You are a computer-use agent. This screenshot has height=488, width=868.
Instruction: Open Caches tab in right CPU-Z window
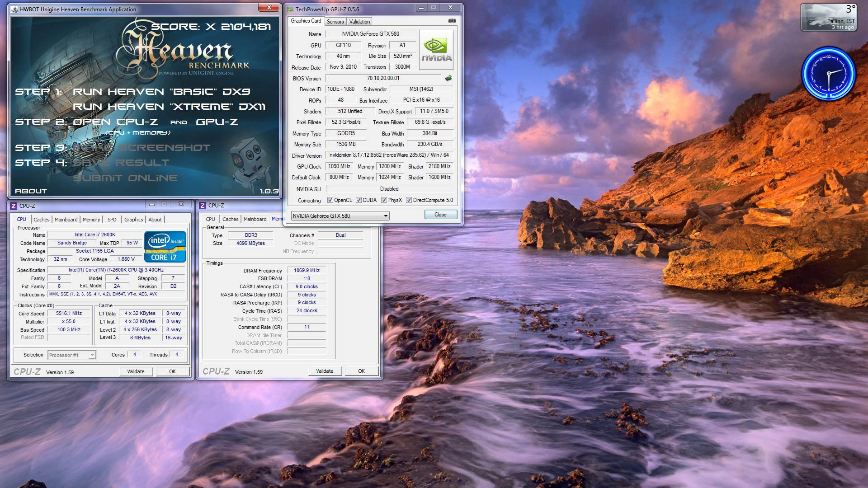(x=231, y=219)
